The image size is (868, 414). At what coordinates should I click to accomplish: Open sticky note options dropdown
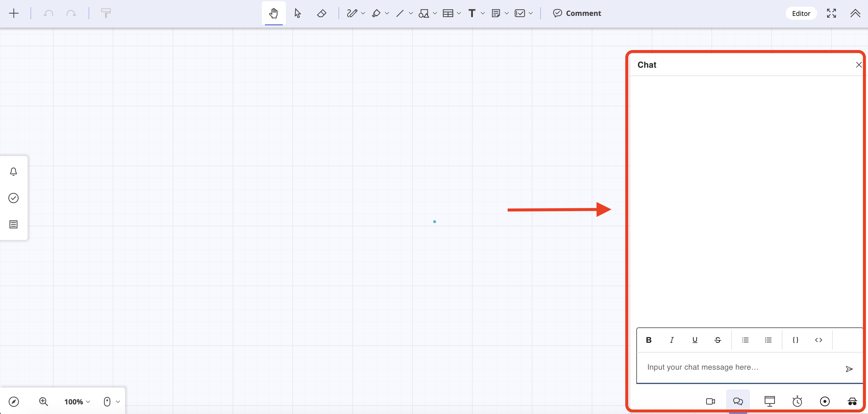click(506, 13)
